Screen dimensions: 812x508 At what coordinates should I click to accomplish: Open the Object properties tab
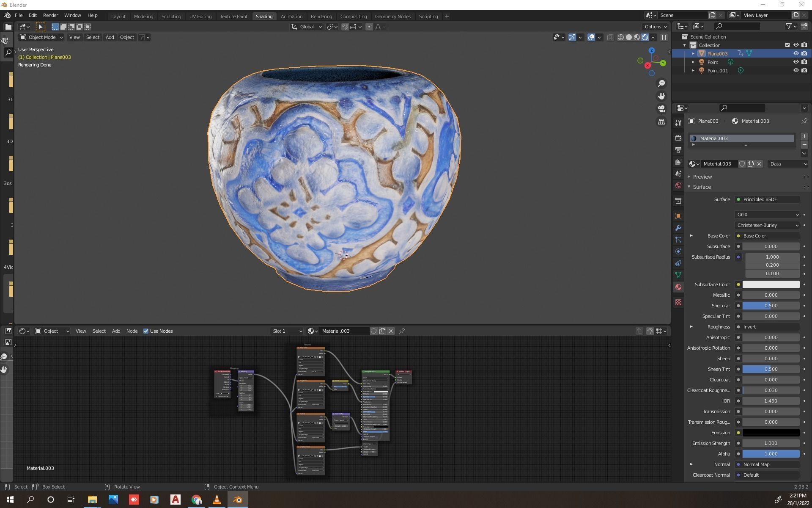678,216
